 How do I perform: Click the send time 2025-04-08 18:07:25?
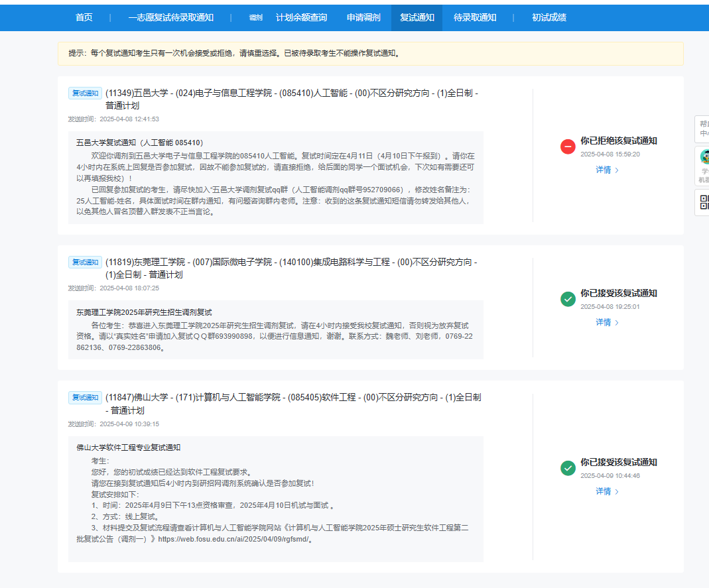[129, 288]
